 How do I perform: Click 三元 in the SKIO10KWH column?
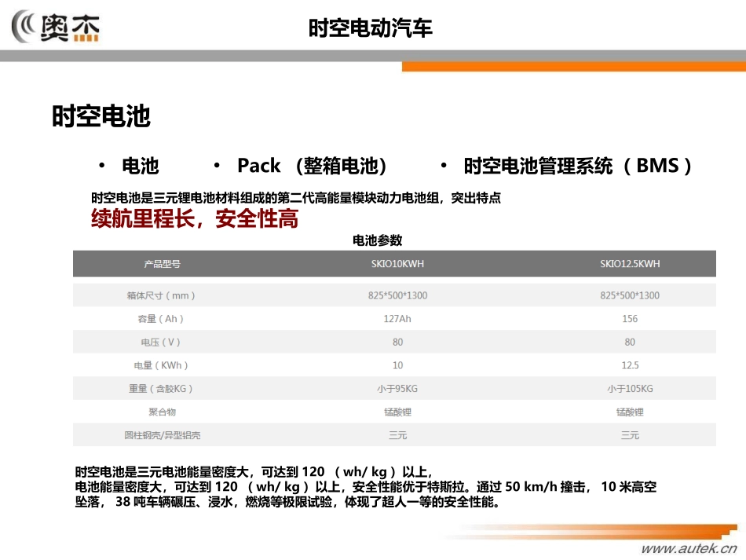397,435
